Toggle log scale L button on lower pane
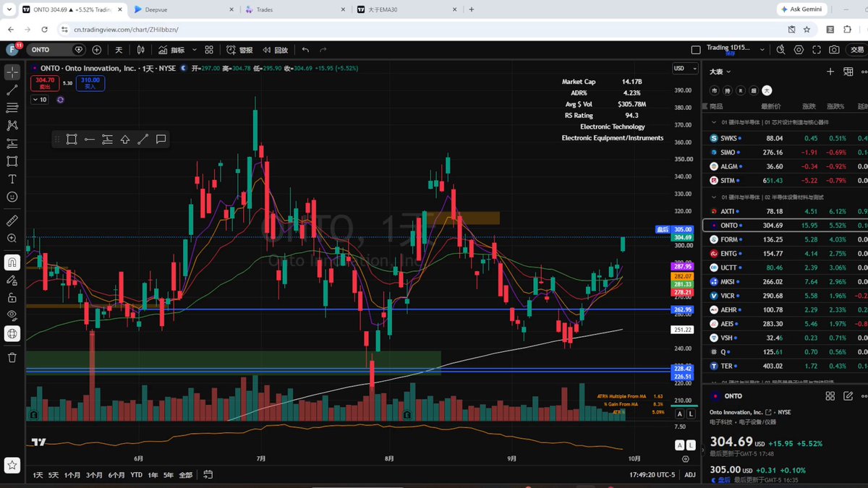 pyautogui.click(x=691, y=445)
